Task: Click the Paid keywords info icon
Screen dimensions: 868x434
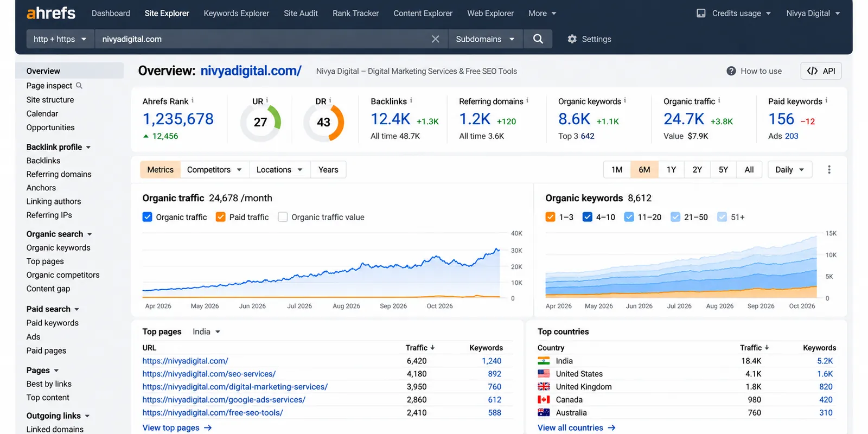Action: (x=826, y=100)
